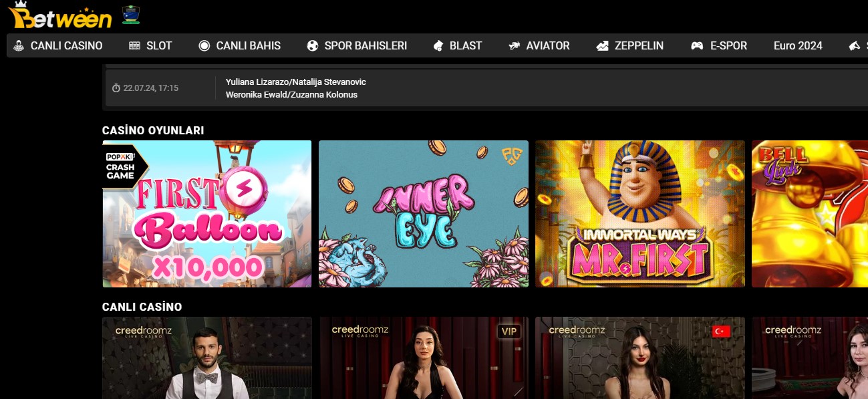Click the E-Spor gamepad icon
This screenshot has width=868, height=399.
point(697,46)
